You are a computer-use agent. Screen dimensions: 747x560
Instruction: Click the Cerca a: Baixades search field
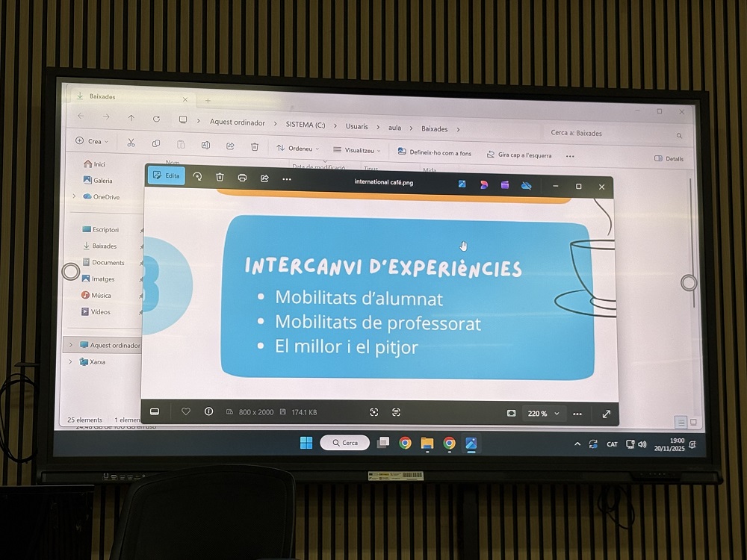point(613,134)
